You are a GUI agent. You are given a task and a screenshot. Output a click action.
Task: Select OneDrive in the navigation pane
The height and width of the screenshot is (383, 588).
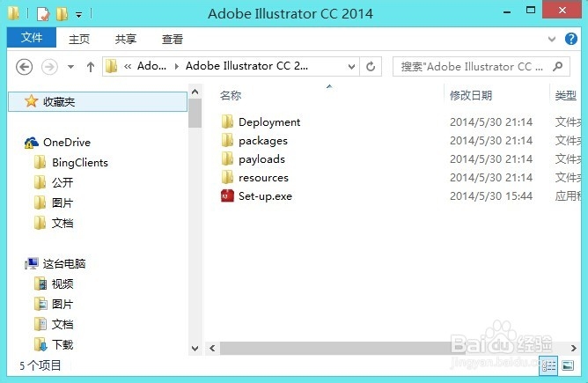66,142
